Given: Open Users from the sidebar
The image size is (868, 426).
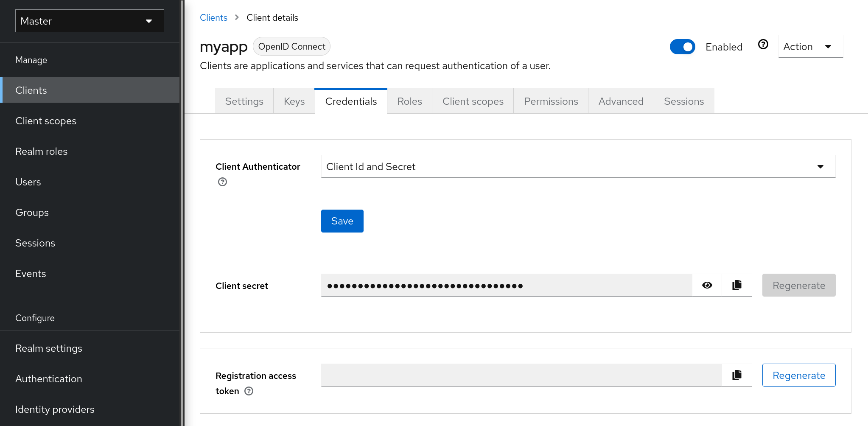Looking at the screenshot, I should pos(28,182).
